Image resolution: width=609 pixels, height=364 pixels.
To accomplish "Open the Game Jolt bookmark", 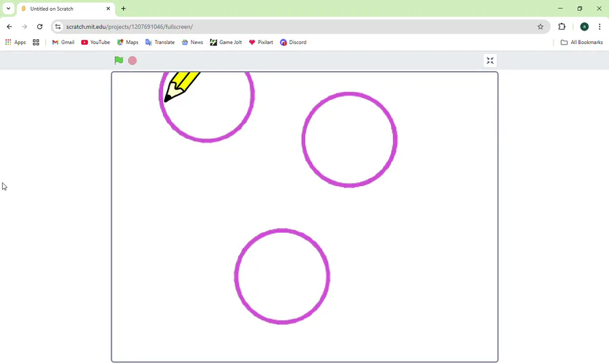I will [225, 43].
